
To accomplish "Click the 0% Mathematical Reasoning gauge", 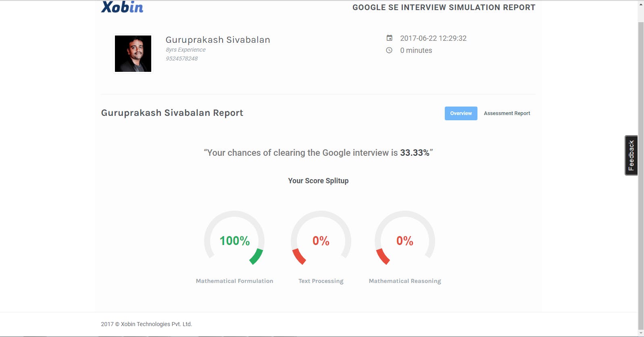I will pos(405,238).
